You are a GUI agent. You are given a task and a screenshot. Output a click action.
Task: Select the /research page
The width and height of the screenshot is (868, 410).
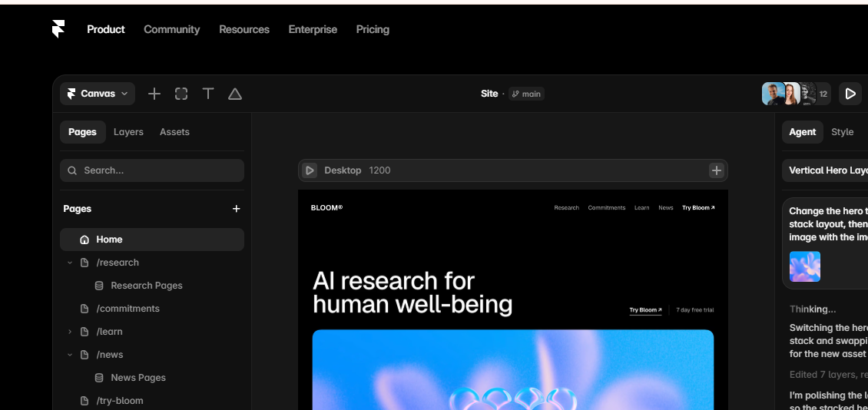tap(118, 263)
